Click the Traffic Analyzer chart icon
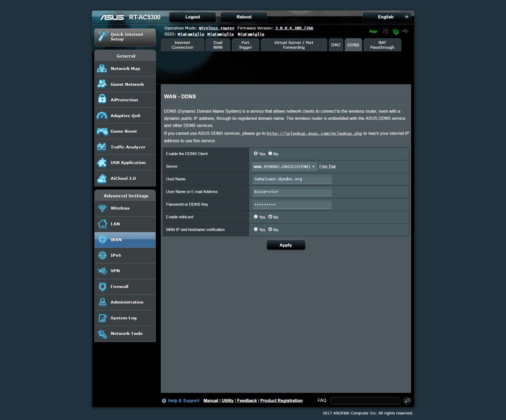Viewport: 506px width, 420px height. [x=102, y=147]
